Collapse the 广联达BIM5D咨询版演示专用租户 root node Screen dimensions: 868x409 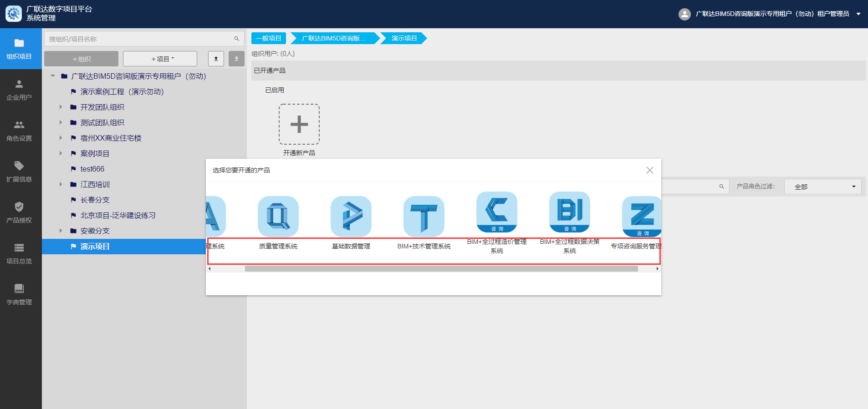click(53, 76)
